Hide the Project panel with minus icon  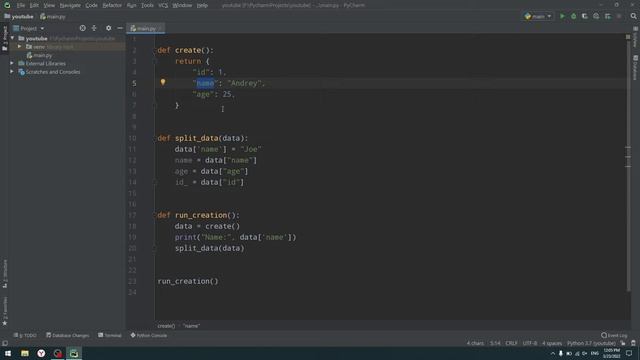point(120,28)
